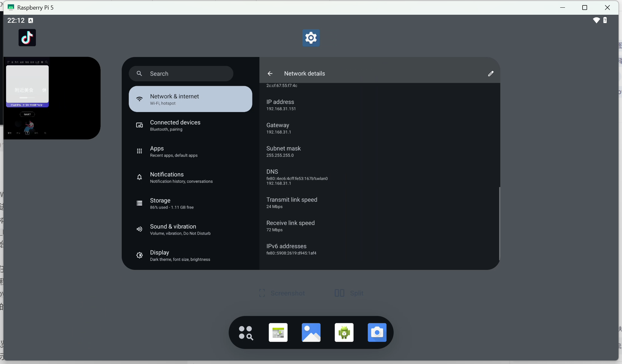Click the Wi-Fi status bar icon

[596, 20]
